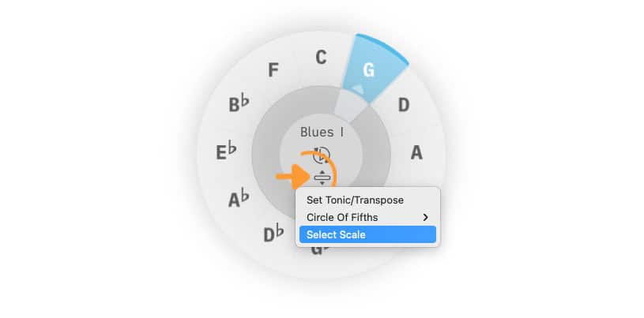Click the orange arrow pointing at transpose icon
The height and width of the screenshot is (318, 644).
(x=293, y=177)
